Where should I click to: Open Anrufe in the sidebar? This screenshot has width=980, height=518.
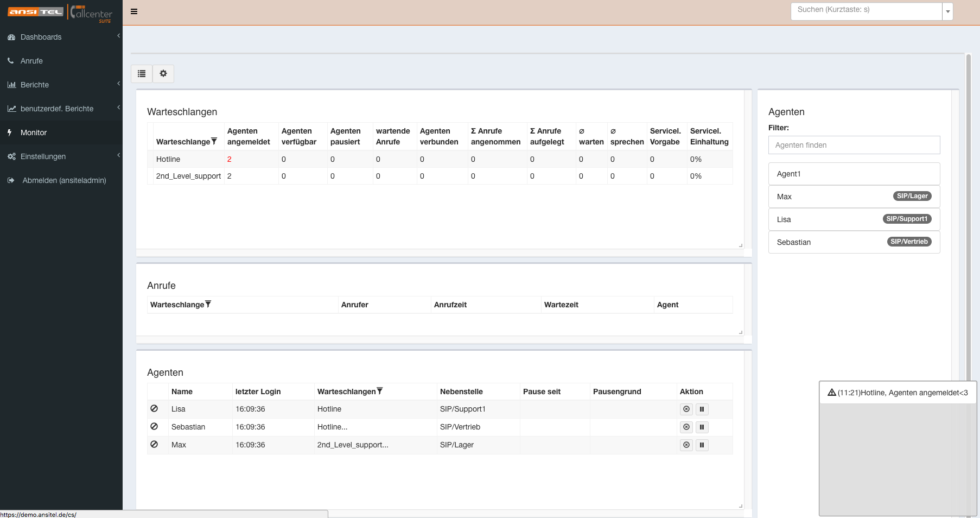point(31,61)
